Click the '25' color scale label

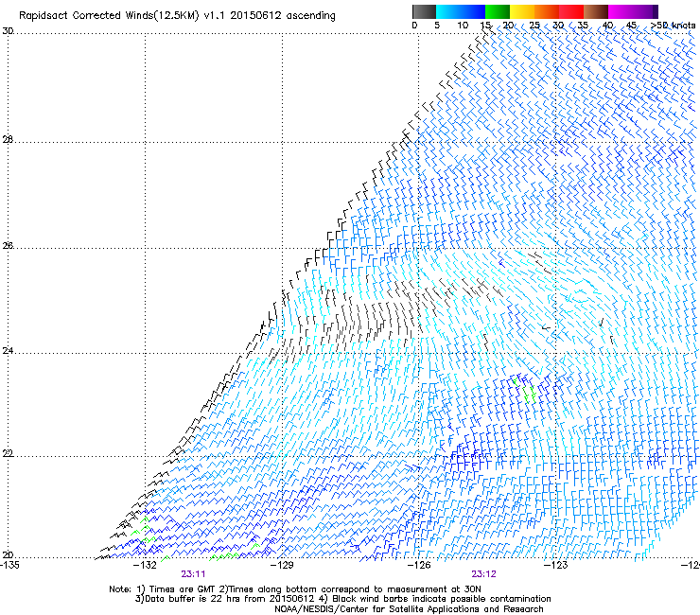coord(534,25)
